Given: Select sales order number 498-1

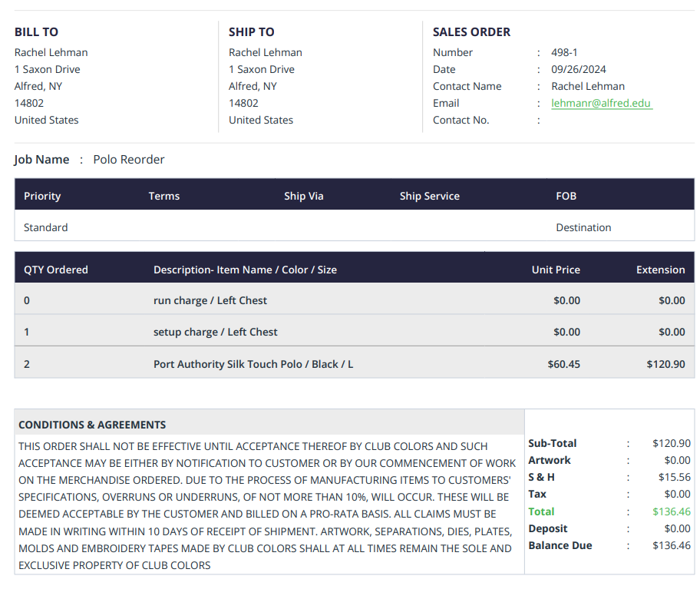Looking at the screenshot, I should point(564,52).
